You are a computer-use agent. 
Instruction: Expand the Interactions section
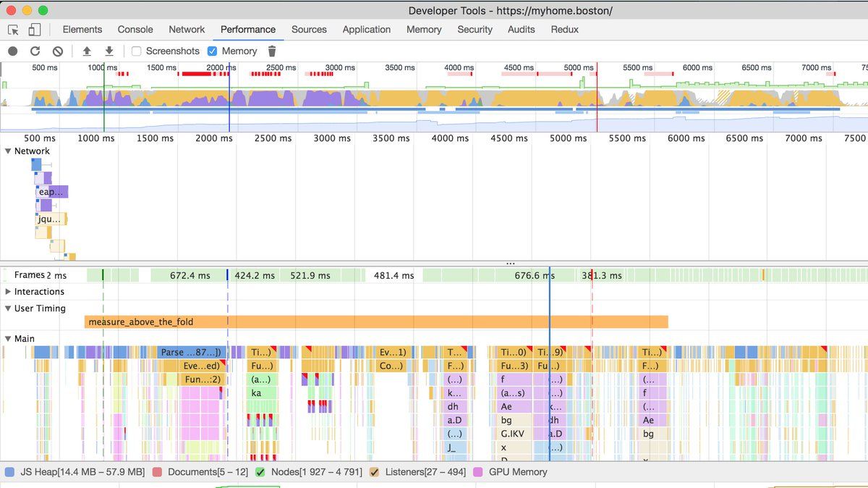pyautogui.click(x=8, y=292)
